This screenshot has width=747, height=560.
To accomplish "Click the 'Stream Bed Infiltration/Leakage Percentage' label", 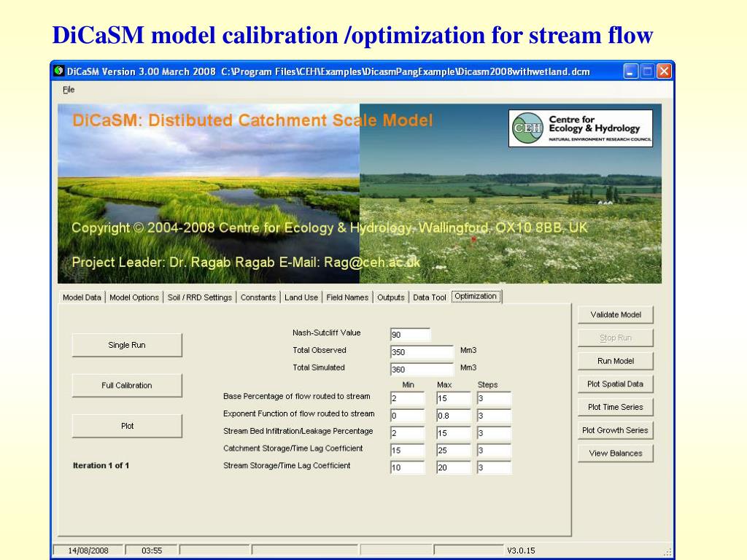I will (298, 431).
